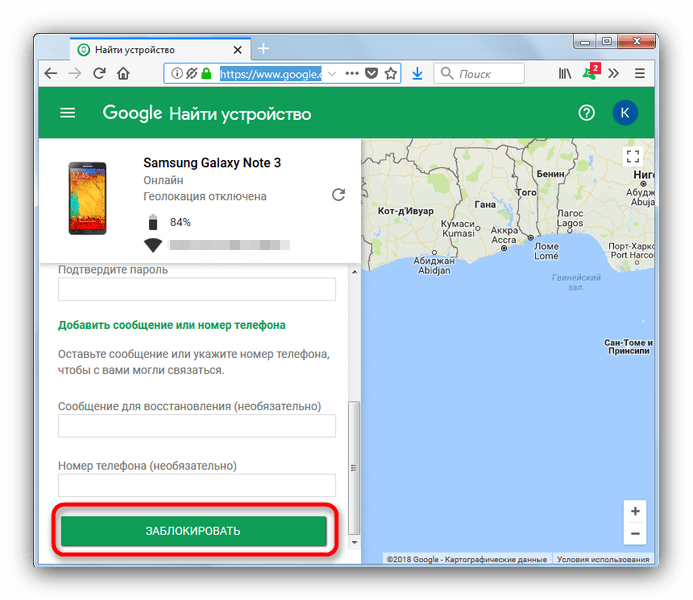Screen dimensions: 693x600
Task: Click the extension icon with badge 2
Action: coord(591,72)
